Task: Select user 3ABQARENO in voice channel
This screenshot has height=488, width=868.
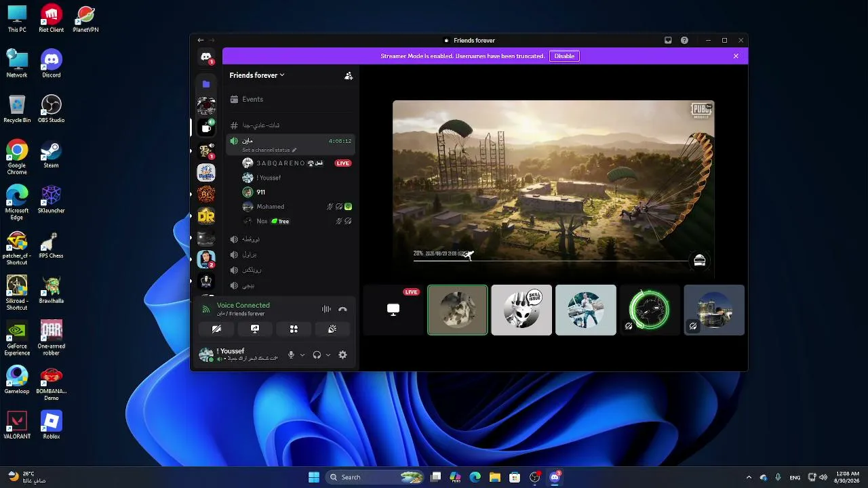Action: click(x=297, y=163)
